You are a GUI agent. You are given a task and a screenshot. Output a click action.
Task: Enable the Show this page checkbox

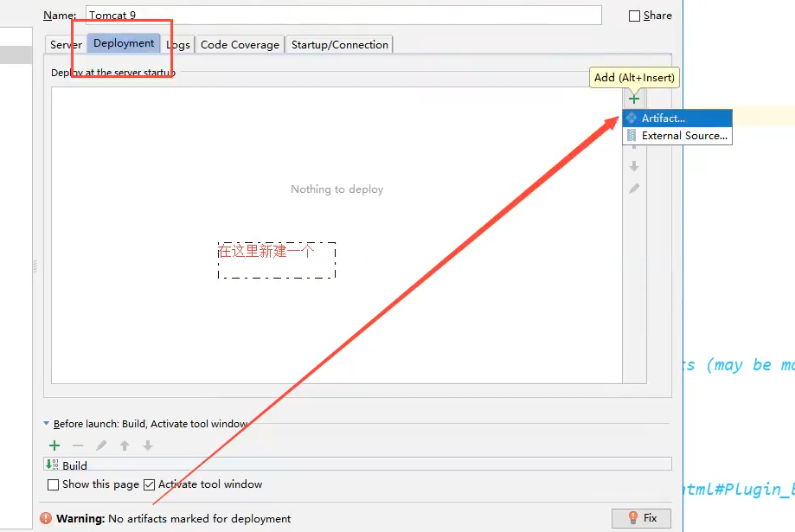coord(53,484)
